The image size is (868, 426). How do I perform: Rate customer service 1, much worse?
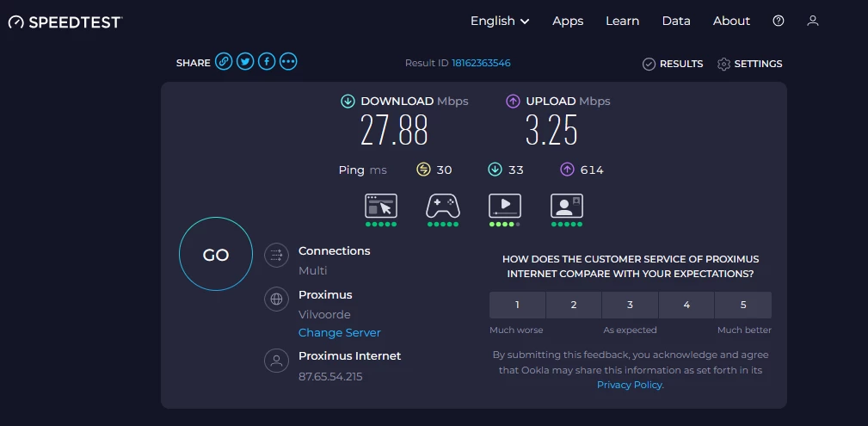click(x=517, y=305)
